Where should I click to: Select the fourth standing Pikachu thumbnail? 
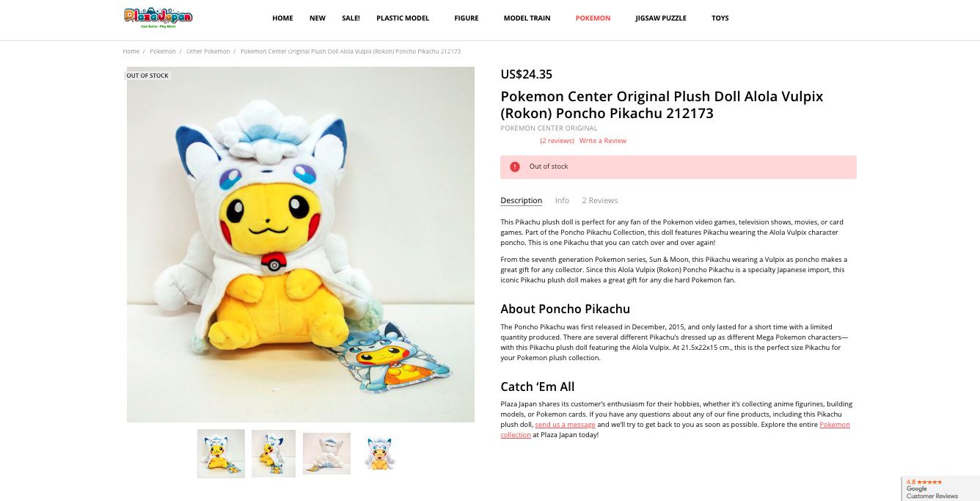(x=379, y=453)
